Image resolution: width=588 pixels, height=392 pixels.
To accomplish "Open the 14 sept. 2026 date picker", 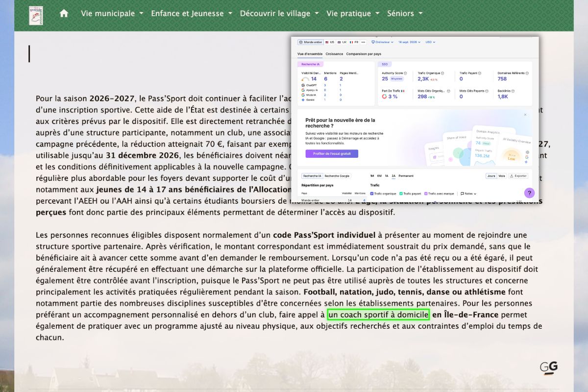I will point(409,42).
